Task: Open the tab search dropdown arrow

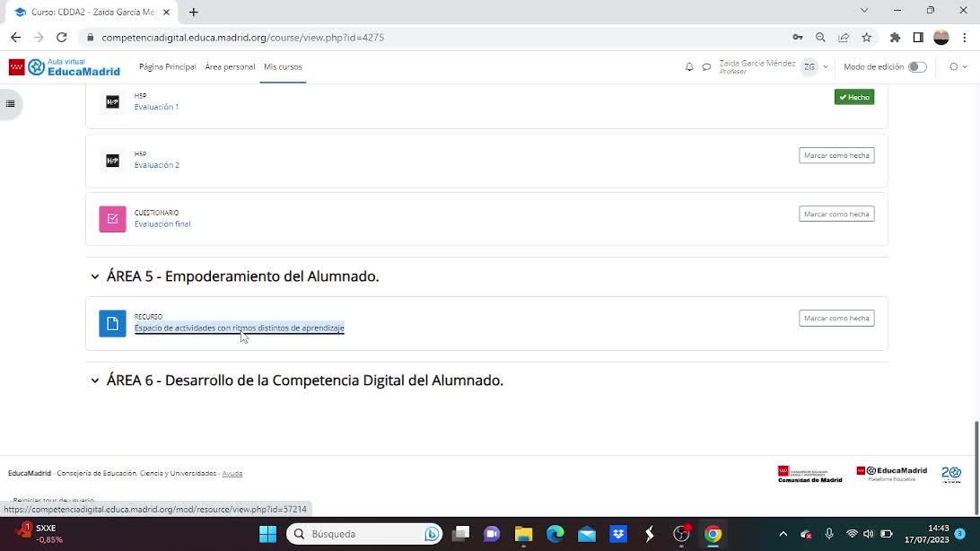Action: coord(864,11)
